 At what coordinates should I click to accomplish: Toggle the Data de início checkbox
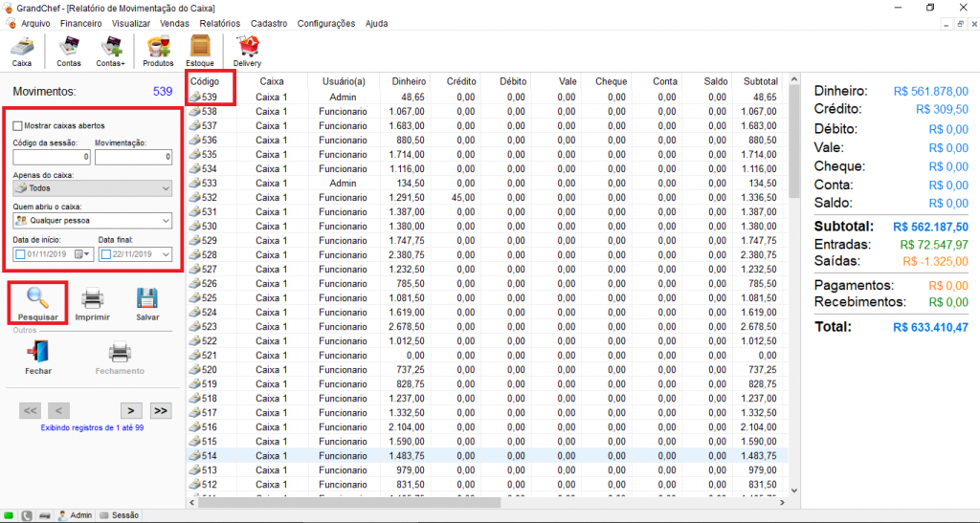[x=20, y=254]
